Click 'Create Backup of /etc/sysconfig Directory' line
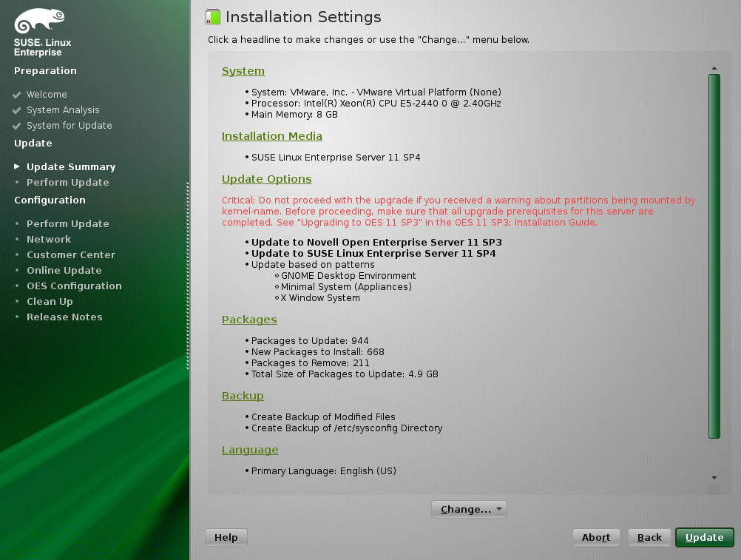 347,428
